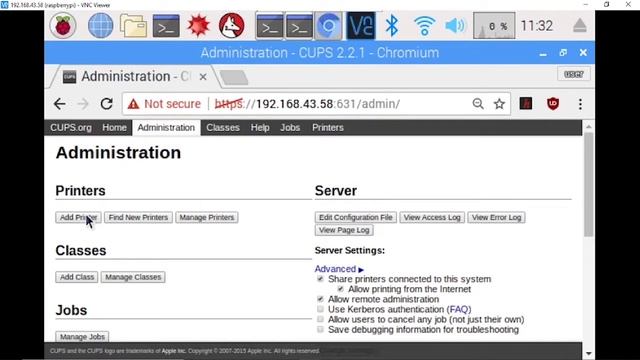Open the Jobs nav tab

click(x=290, y=128)
